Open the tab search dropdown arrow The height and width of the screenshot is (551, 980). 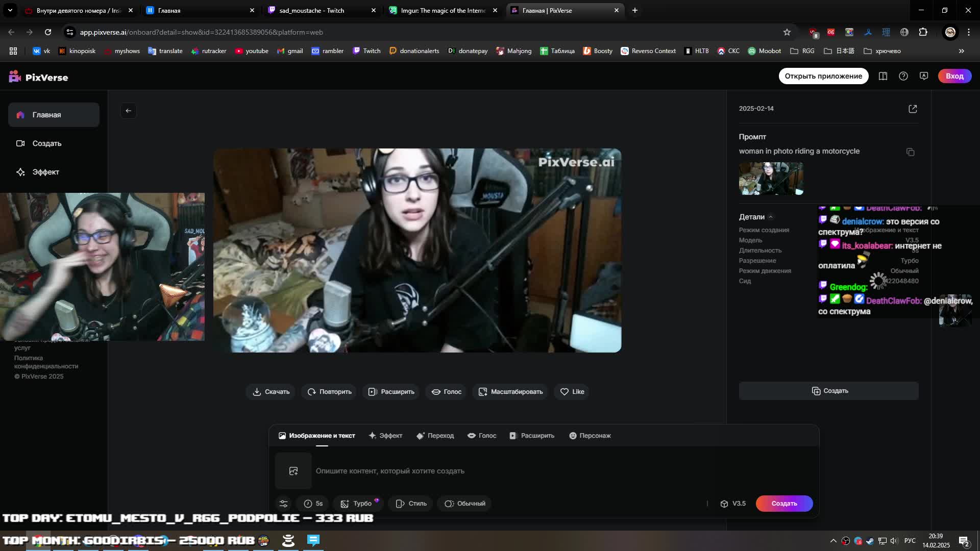pyautogui.click(x=10, y=10)
